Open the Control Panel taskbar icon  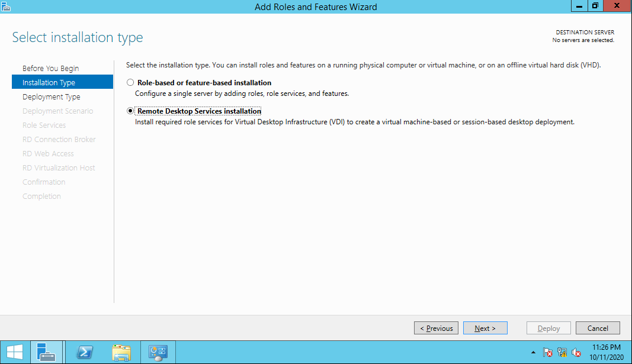click(158, 352)
